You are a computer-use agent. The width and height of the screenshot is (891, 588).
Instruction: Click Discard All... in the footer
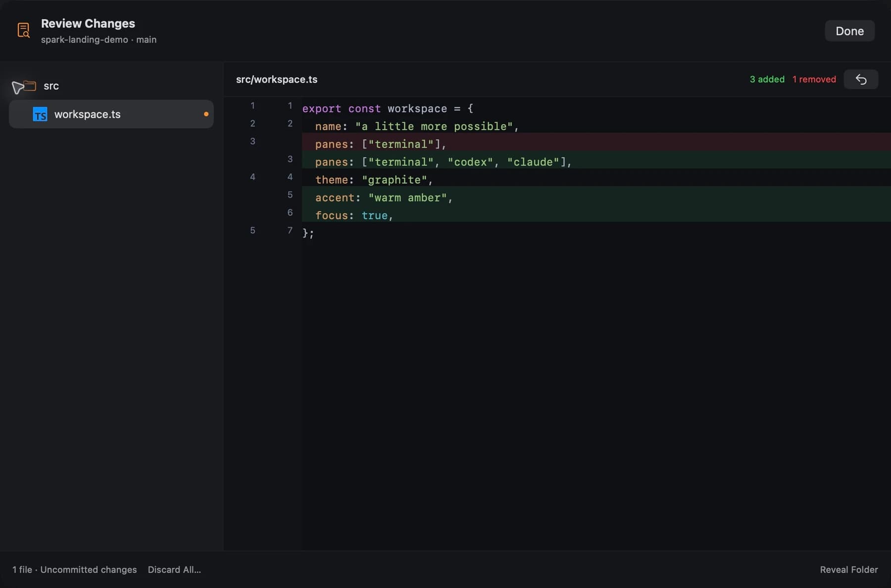174,570
